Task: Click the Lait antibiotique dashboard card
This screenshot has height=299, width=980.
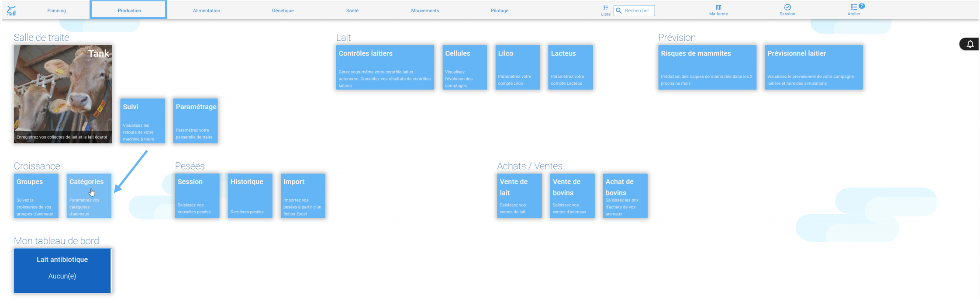Action: [62, 271]
